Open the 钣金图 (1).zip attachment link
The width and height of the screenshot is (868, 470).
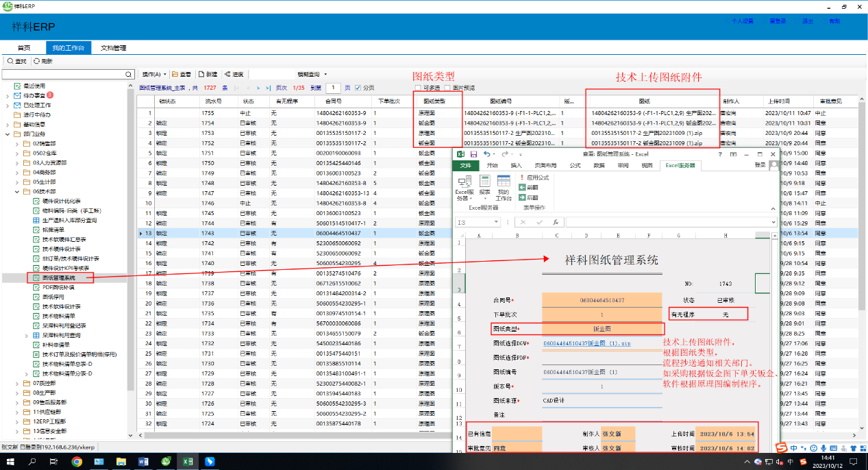(x=586, y=343)
